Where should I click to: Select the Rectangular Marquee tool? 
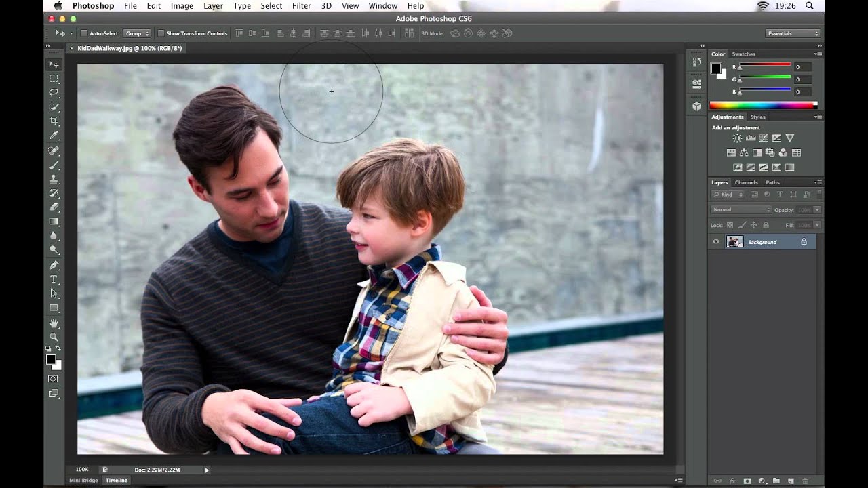pyautogui.click(x=54, y=79)
